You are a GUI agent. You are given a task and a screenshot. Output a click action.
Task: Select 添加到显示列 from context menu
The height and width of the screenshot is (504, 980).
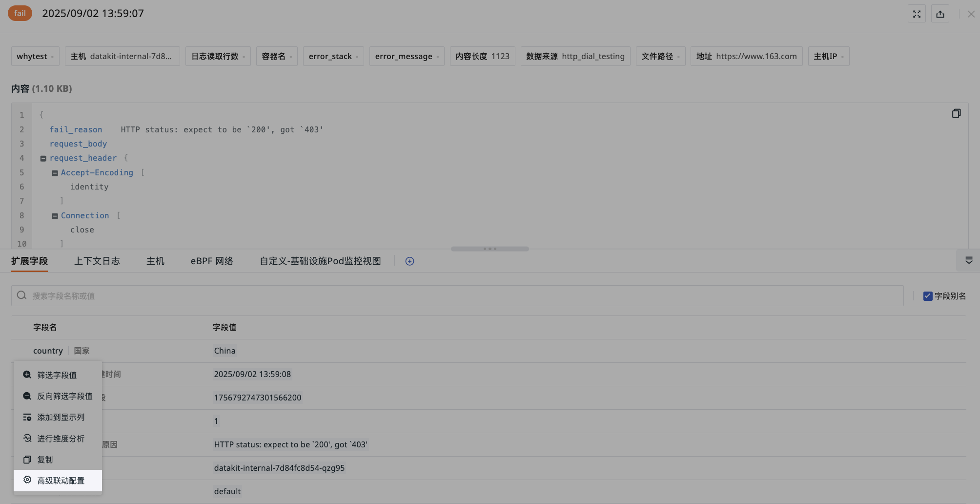click(x=61, y=417)
